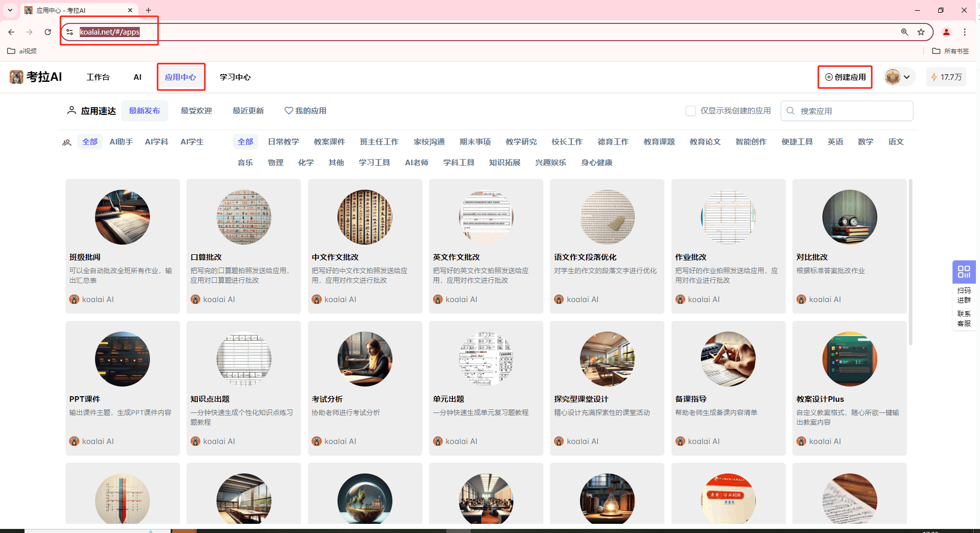
Task: Click the QR code 扫码进群 icon
Action: click(964, 272)
